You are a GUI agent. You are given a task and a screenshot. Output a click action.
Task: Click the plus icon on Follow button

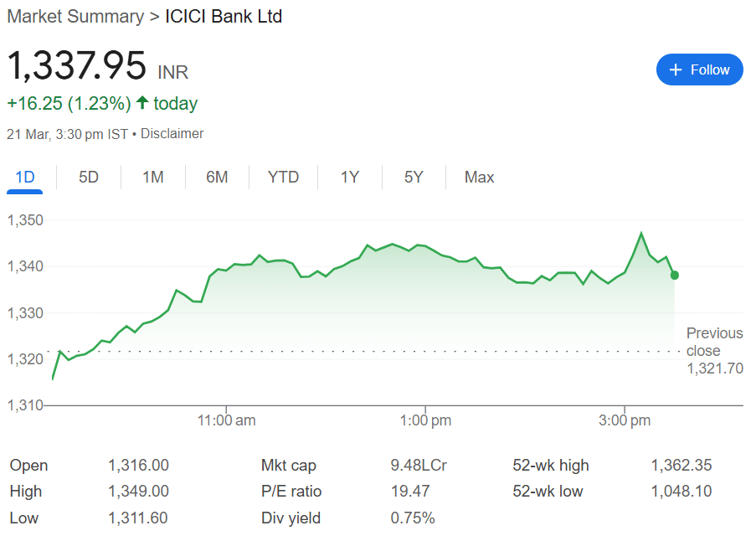[676, 70]
